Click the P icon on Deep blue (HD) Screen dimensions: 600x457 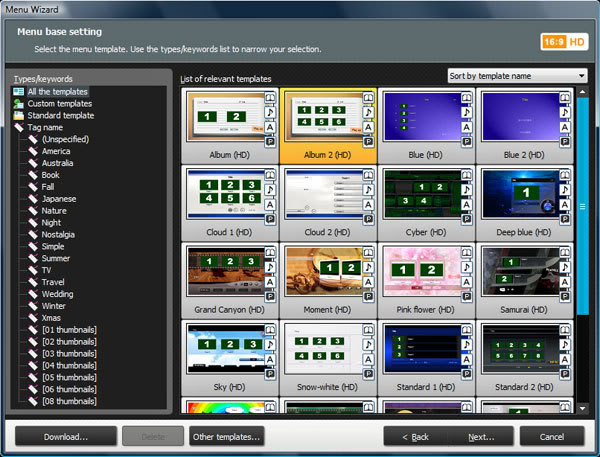click(x=564, y=219)
